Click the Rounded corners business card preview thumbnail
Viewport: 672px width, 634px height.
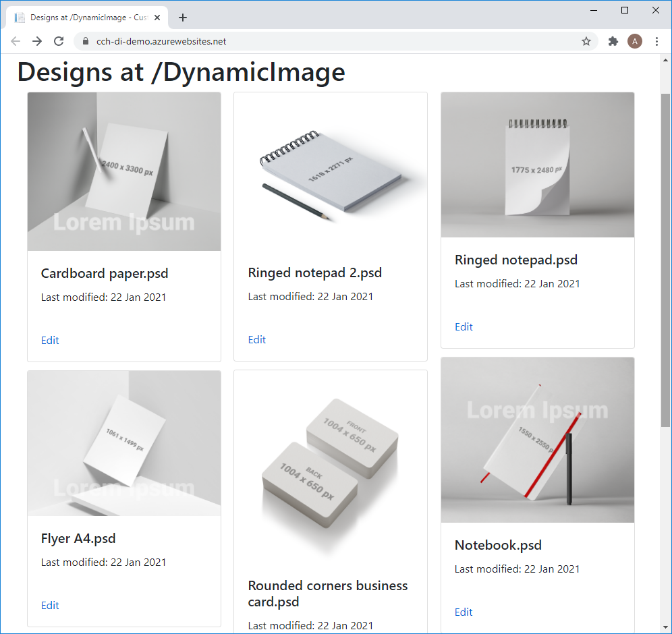tap(331, 467)
